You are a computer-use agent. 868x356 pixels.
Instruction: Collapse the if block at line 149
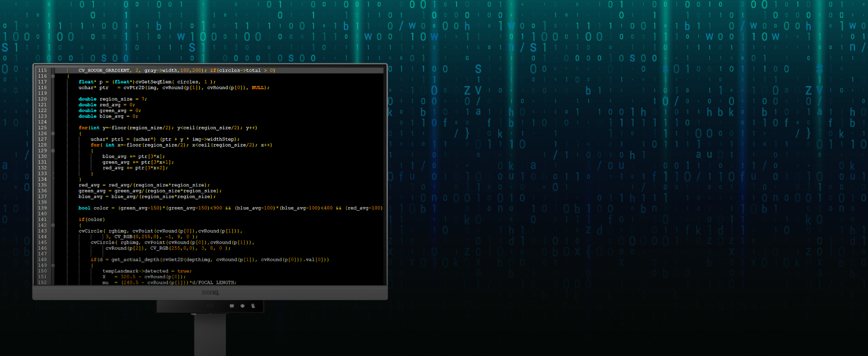[x=53, y=265]
